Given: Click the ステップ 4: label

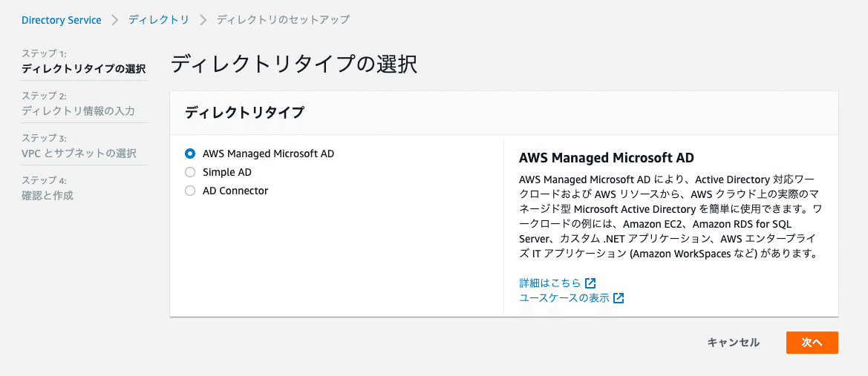Looking at the screenshot, I should point(45,180).
